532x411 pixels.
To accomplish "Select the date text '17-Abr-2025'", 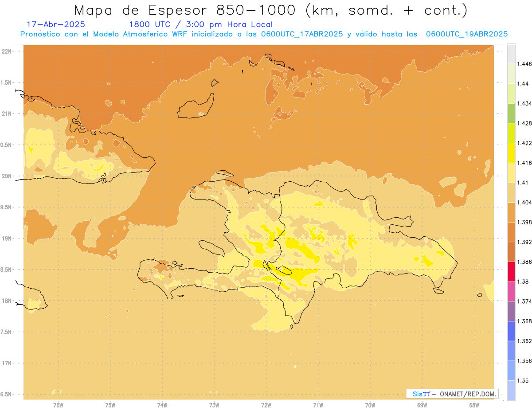I will (56, 24).
